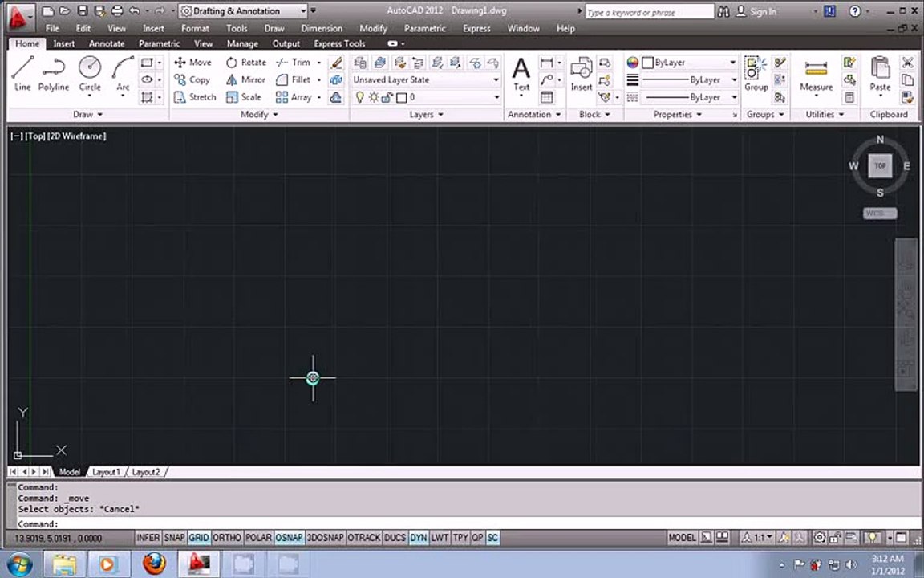Select the Polyline tool

coord(54,74)
